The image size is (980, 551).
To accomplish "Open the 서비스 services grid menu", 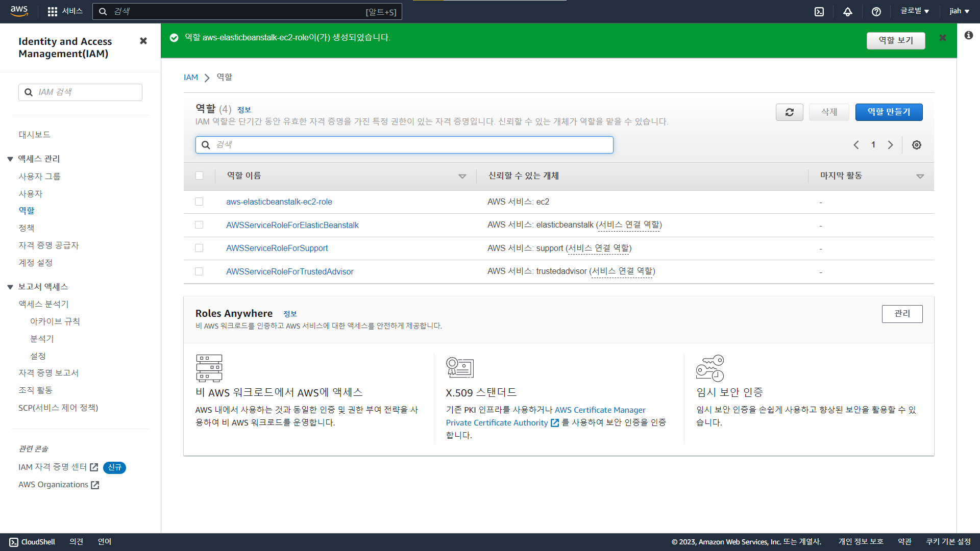I will 65,11.
